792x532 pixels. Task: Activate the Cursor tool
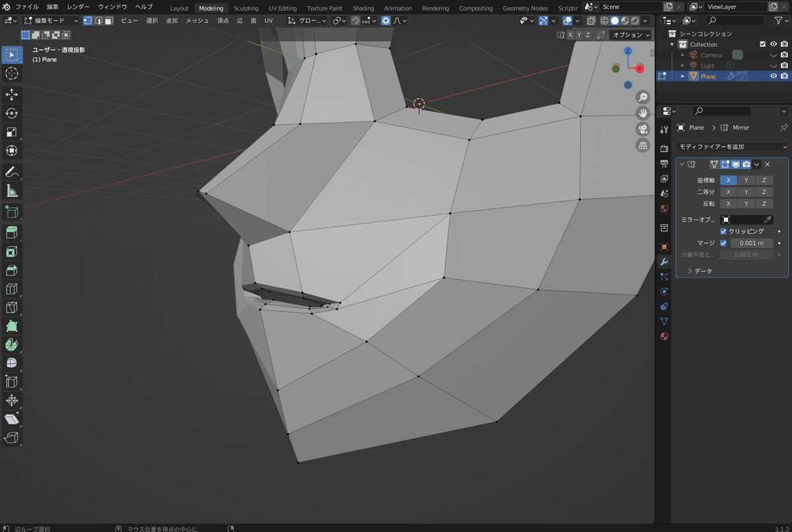12,73
